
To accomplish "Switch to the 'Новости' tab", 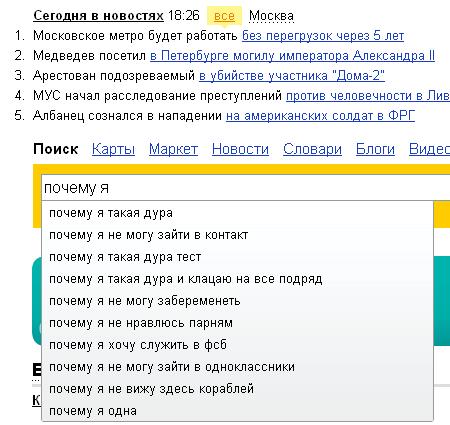I will pos(240,149).
